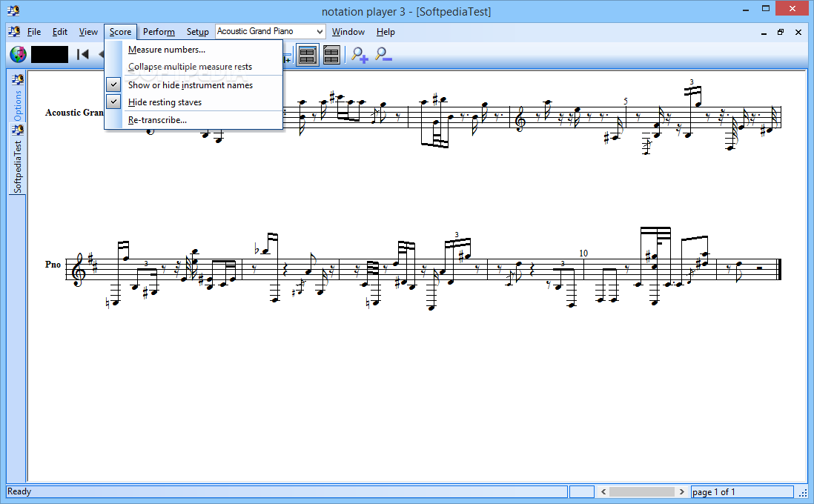Screen dimensions: 814x504
Task: Close the SoftpediaTest document window
Action: coord(798,32)
